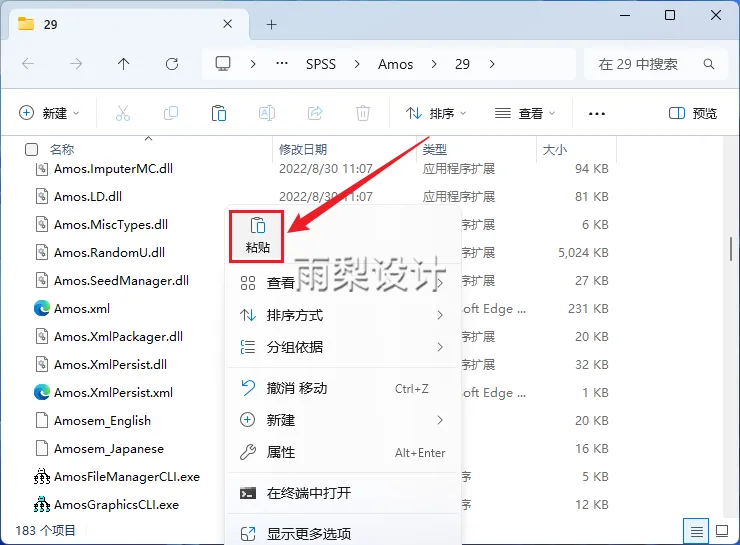
Task: Open 新建 in the context menu
Action: pos(343,420)
